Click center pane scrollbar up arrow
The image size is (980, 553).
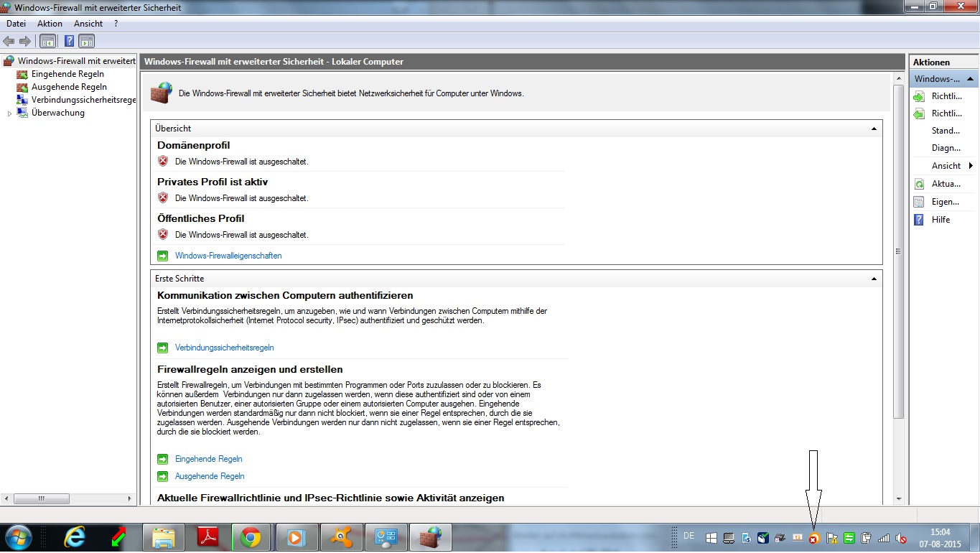[x=899, y=78]
